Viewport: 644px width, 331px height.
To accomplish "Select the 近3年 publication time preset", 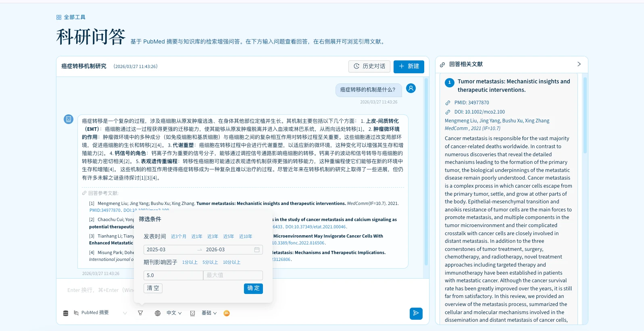I will click(x=213, y=236).
